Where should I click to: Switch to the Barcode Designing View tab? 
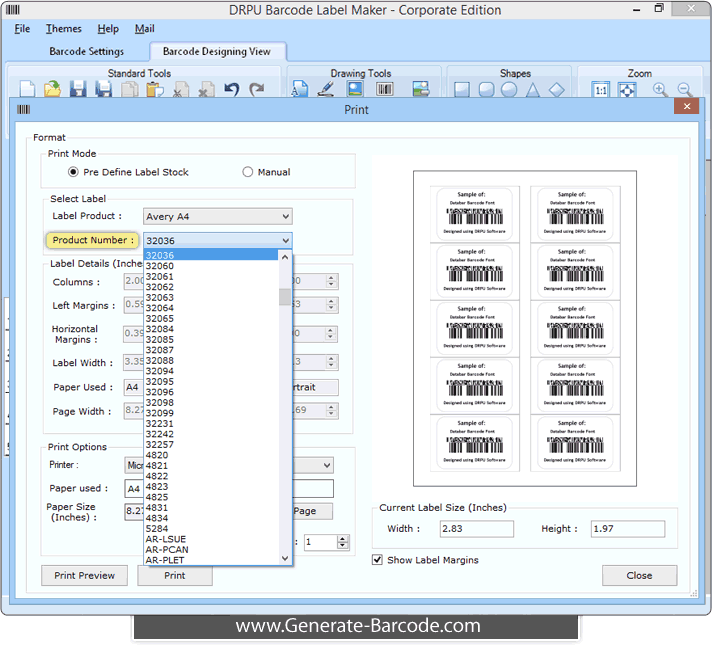(217, 51)
